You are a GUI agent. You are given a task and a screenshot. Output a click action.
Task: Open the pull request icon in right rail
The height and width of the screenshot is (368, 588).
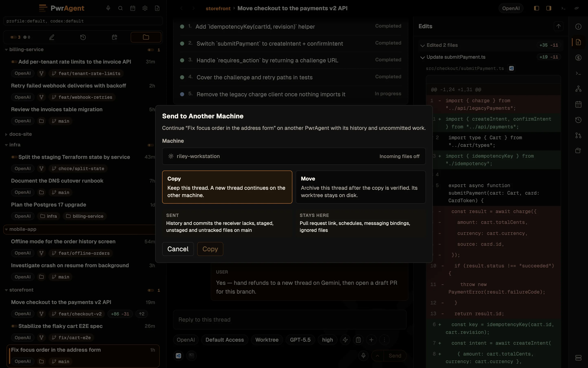578,135
